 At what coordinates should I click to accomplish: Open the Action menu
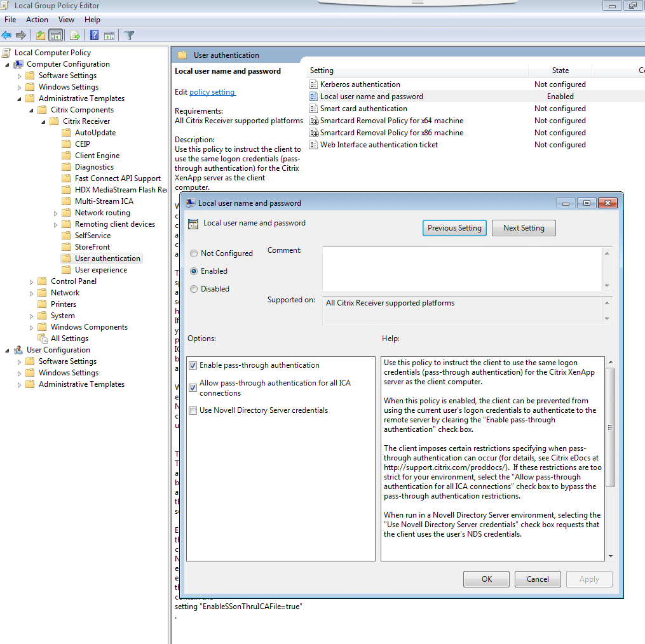pos(37,20)
